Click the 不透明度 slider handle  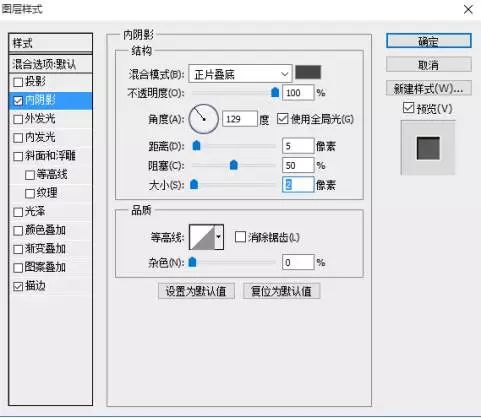(275, 92)
